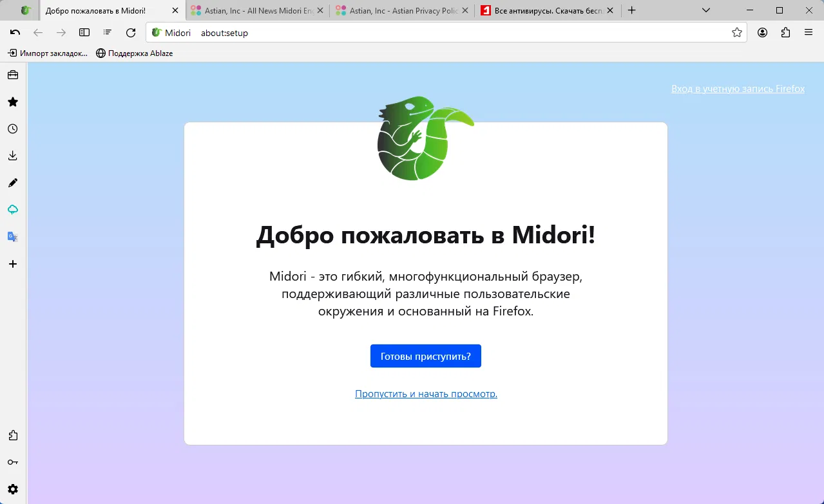Image resolution: width=824 pixels, height=504 pixels.
Task: Open a new tab with plus button
Action: tap(632, 10)
